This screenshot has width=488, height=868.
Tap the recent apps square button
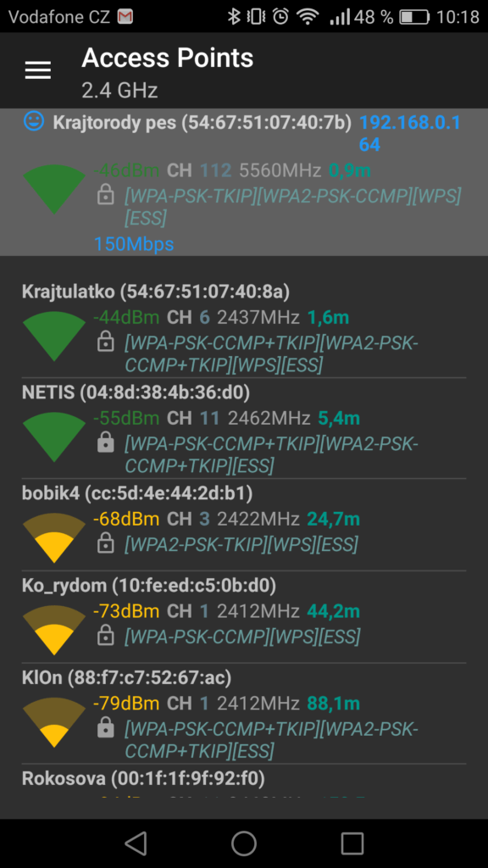click(352, 843)
